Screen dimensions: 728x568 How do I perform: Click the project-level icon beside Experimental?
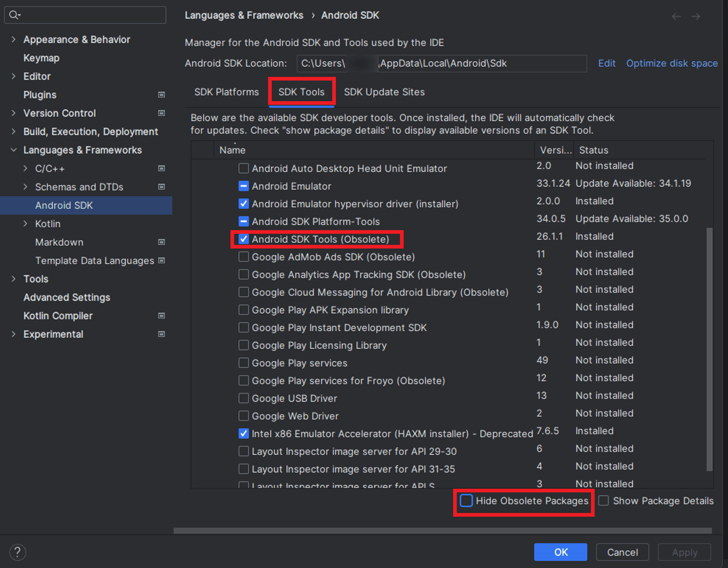[x=162, y=334]
